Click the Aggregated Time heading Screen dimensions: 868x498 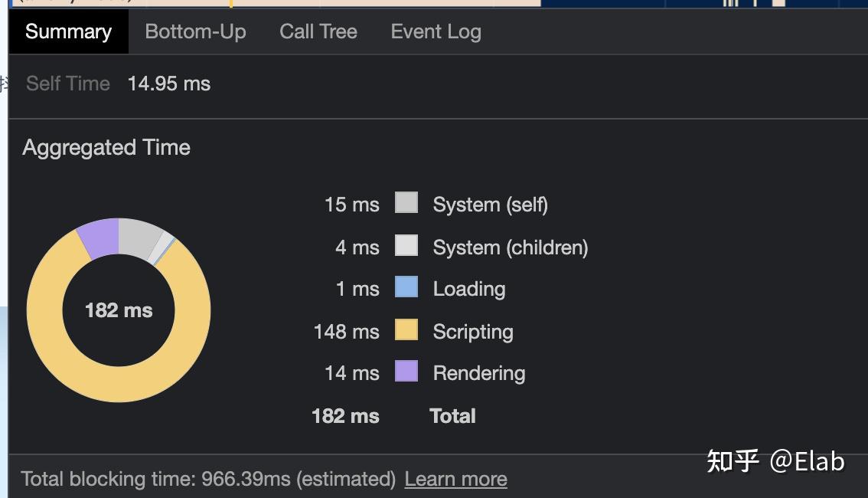point(106,147)
